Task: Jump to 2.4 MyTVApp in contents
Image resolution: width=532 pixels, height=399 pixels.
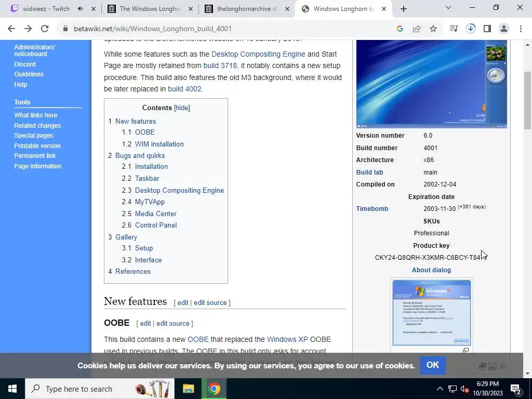Action: 143,202
